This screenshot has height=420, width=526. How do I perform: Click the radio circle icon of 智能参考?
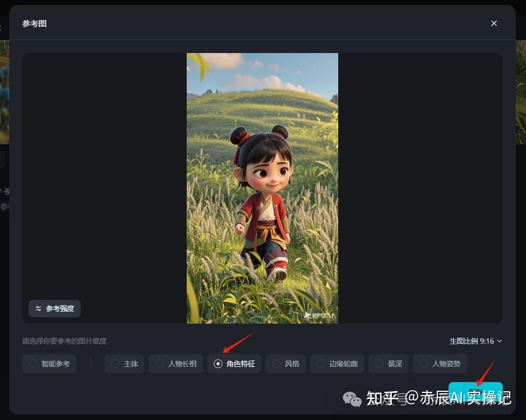point(33,364)
